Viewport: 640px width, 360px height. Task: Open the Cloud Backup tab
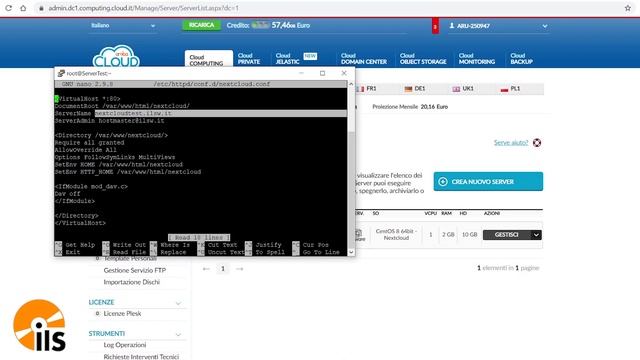pyautogui.click(x=522, y=59)
